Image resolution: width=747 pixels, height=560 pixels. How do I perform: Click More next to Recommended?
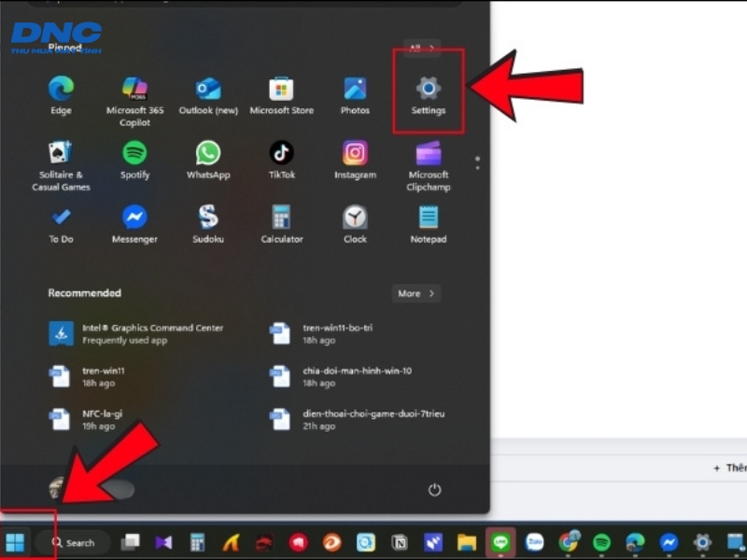tap(416, 293)
